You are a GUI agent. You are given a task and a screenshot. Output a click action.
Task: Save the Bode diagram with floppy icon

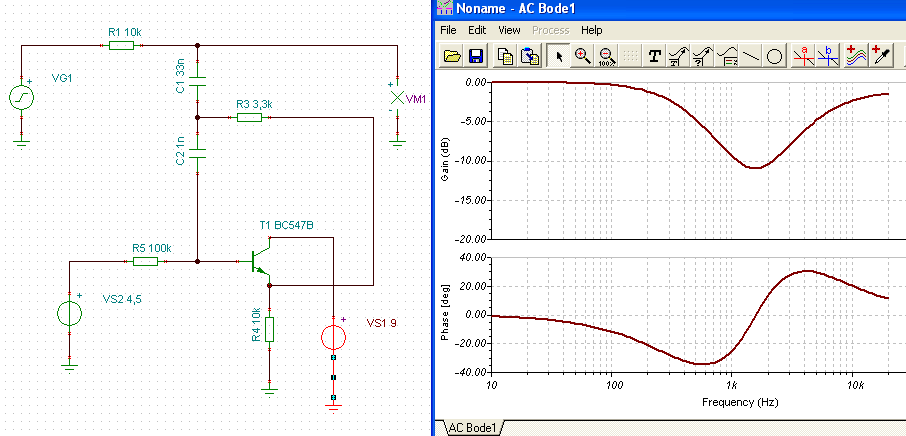point(476,55)
